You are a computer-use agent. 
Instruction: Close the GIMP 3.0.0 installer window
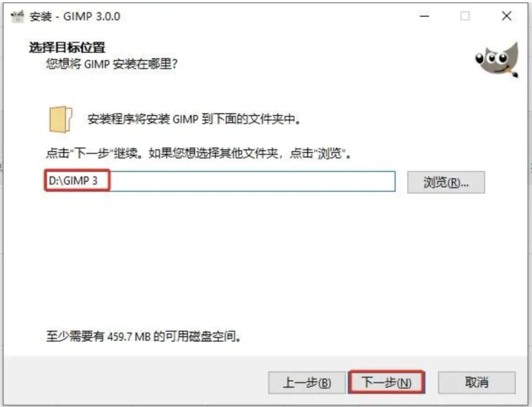click(506, 16)
